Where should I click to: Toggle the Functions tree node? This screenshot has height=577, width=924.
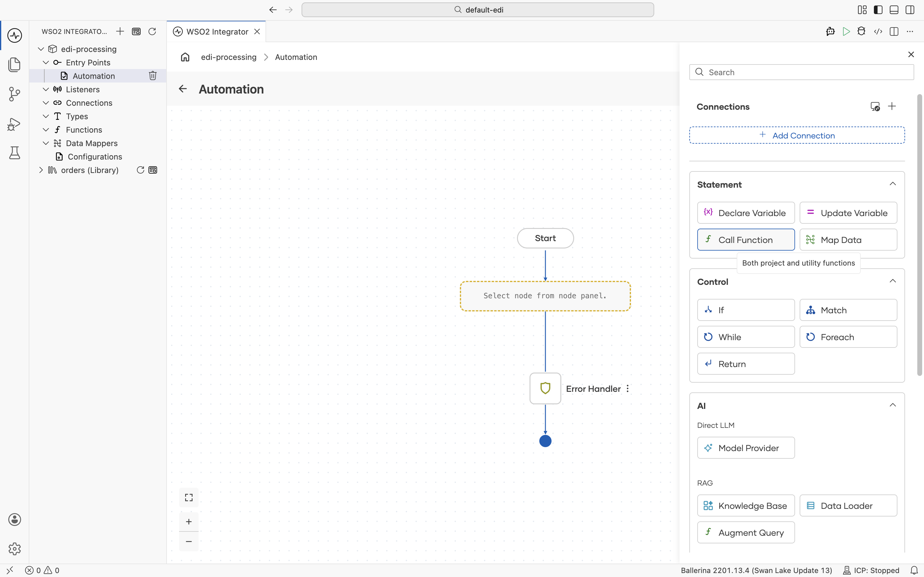[46, 129]
